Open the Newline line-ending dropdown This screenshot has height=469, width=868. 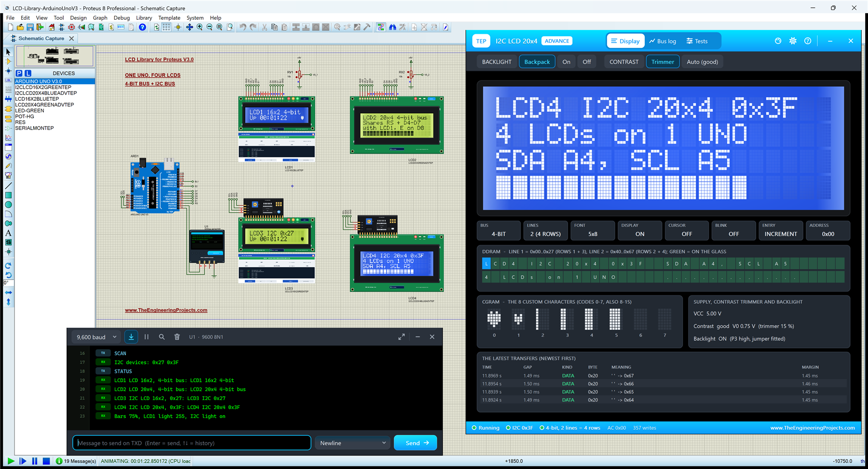click(353, 443)
